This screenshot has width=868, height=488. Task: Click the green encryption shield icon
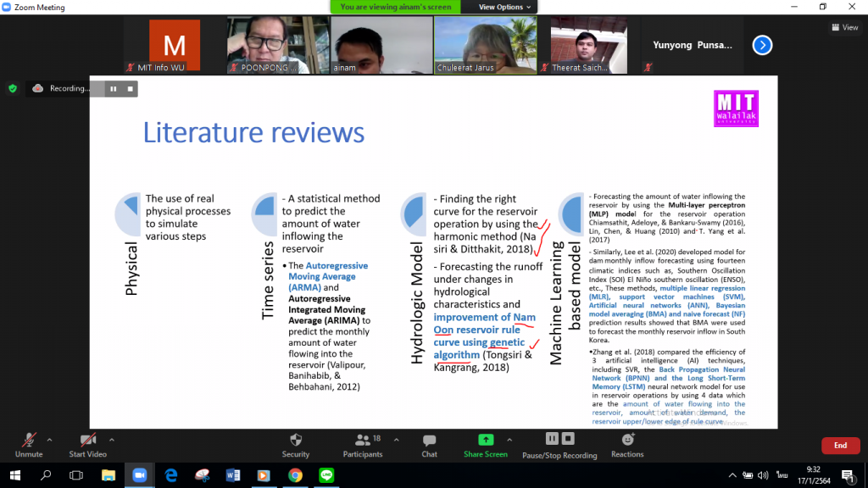click(12, 88)
